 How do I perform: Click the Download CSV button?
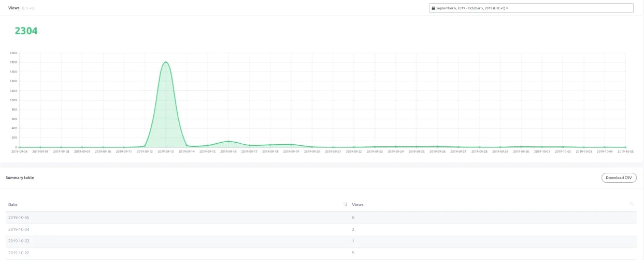pos(619,177)
